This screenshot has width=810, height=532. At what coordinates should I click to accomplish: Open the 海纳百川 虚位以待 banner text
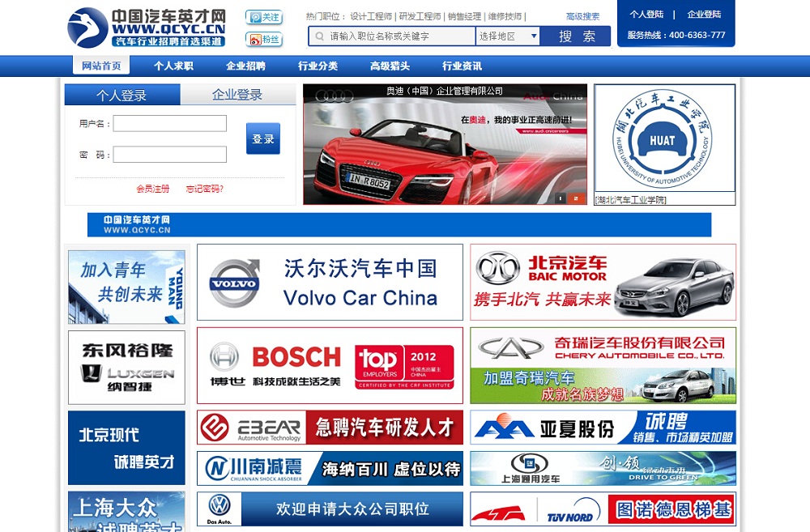coord(391,469)
